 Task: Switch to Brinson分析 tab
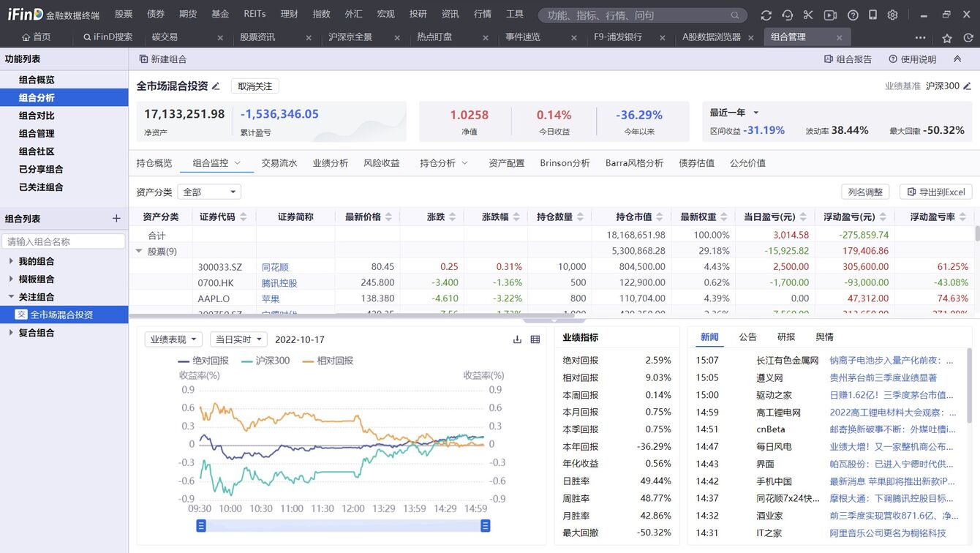click(x=565, y=163)
